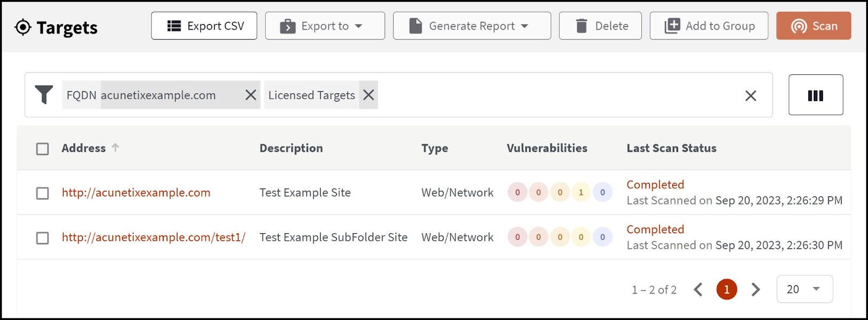Click the filter funnel icon
This screenshot has height=320, width=868.
(44, 95)
